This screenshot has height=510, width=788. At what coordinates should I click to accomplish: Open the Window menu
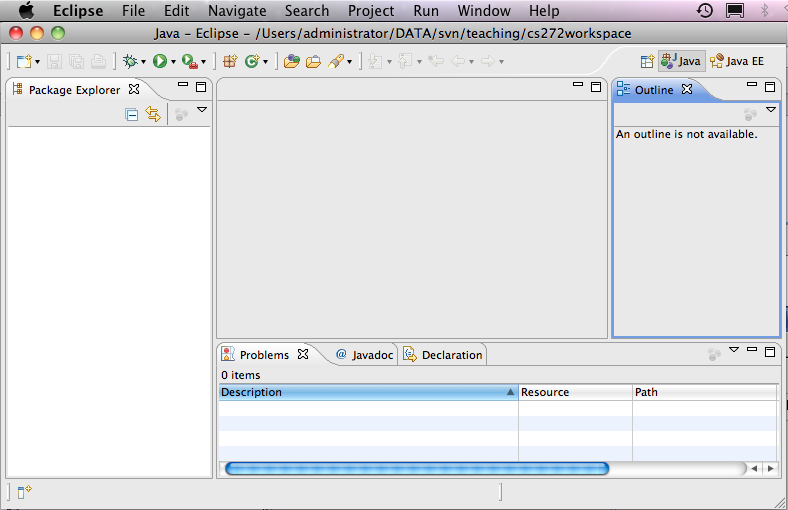tap(484, 11)
